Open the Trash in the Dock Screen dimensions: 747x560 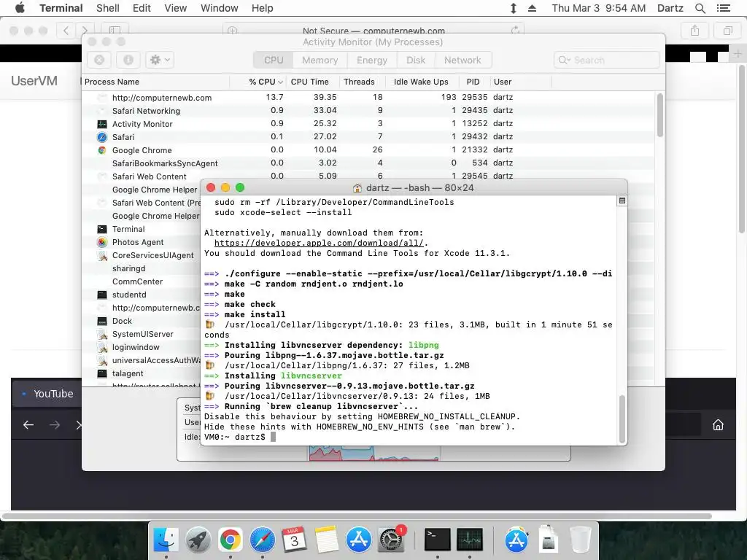point(580,540)
